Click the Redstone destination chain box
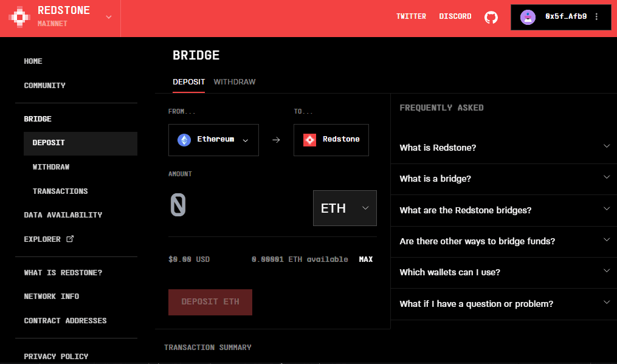Screen dimensions: 617x364 (331, 140)
